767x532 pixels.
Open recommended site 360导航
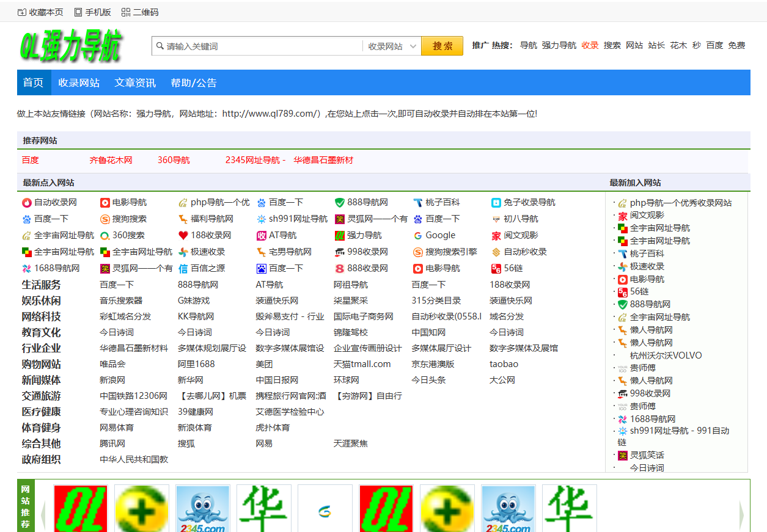(174, 161)
